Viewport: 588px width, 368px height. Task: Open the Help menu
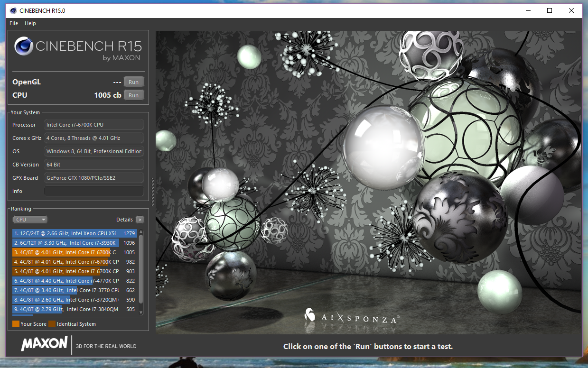30,23
